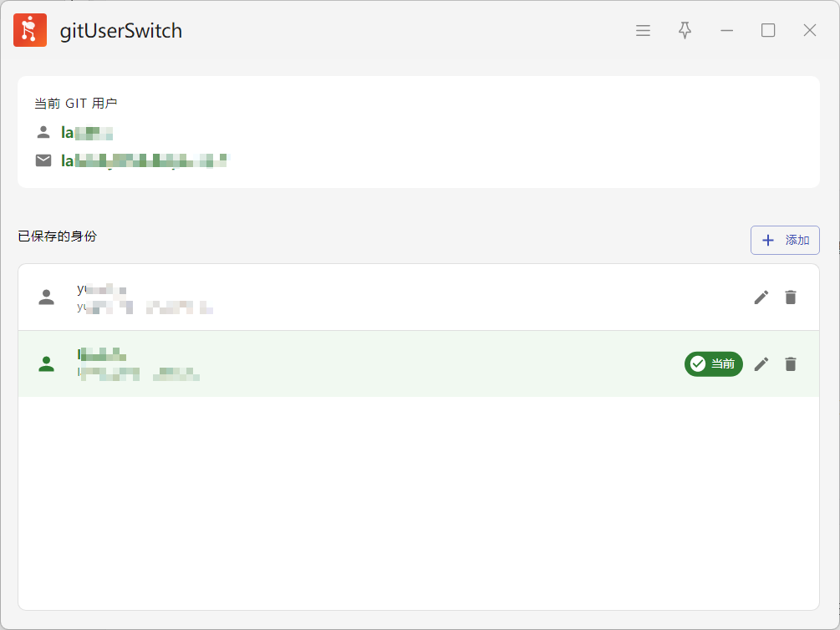The width and height of the screenshot is (840, 630).
Task: Maximize the gitUserSwitch window
Action: tap(768, 31)
